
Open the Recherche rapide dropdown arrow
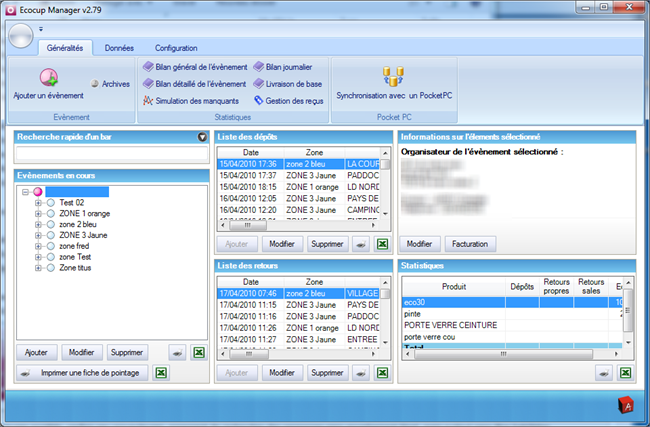point(202,137)
